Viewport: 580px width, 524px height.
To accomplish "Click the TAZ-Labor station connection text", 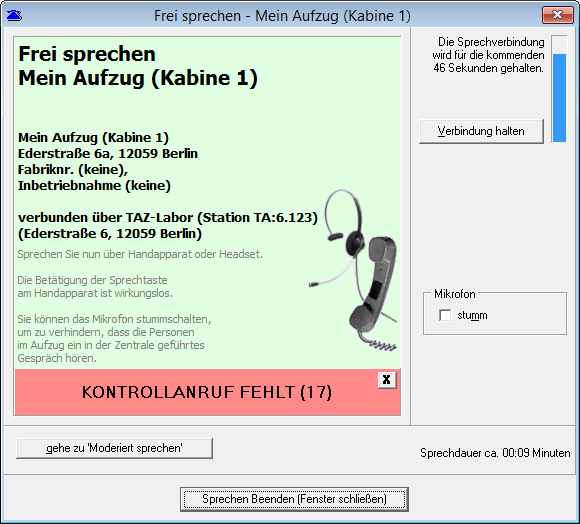I will point(168,217).
